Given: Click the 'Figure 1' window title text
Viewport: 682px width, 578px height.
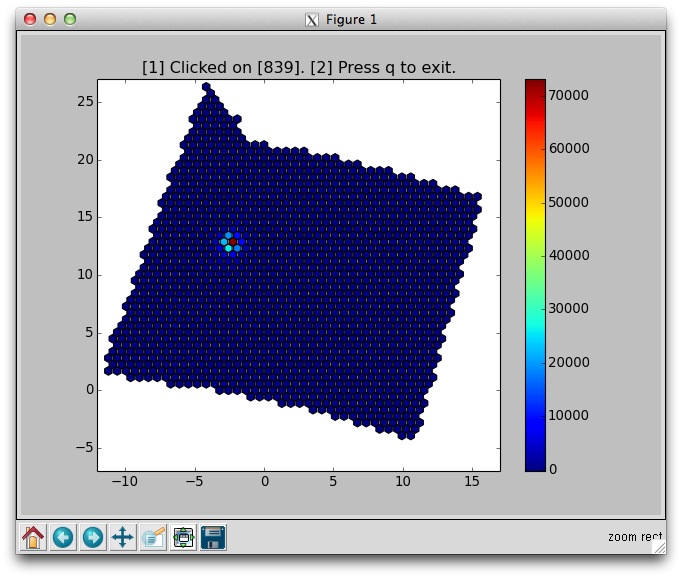Looking at the screenshot, I should pos(352,19).
